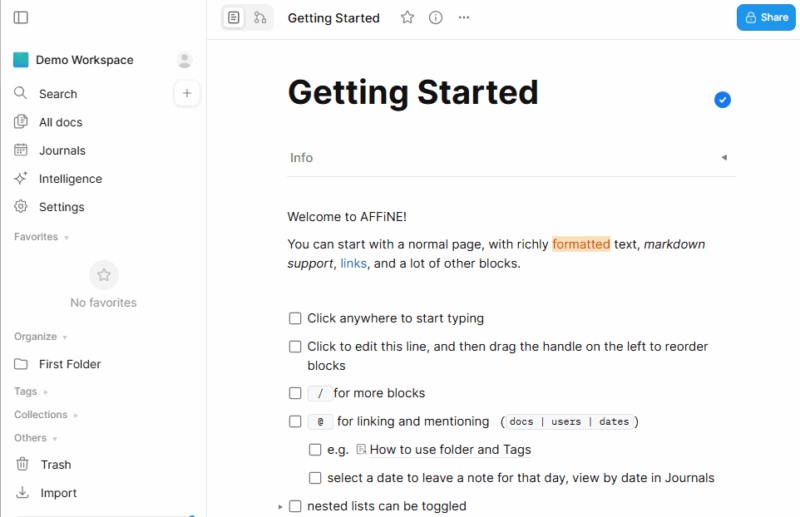Open First Folder in Organize

pos(69,364)
